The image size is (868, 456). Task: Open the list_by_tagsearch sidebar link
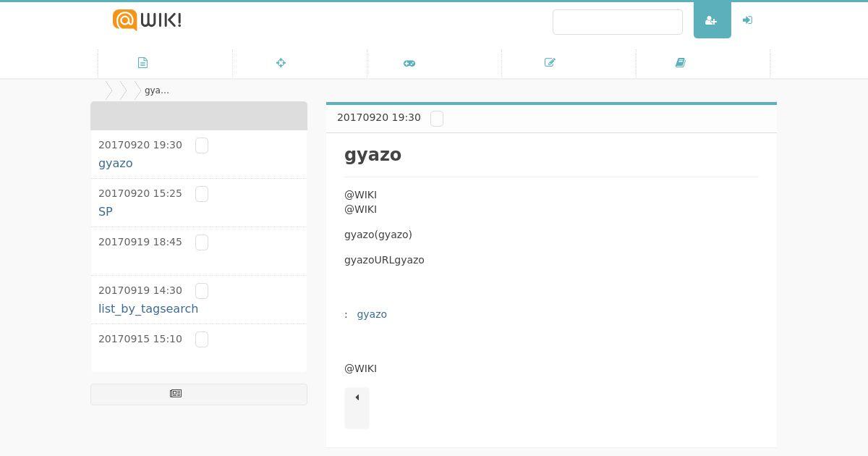point(148,309)
